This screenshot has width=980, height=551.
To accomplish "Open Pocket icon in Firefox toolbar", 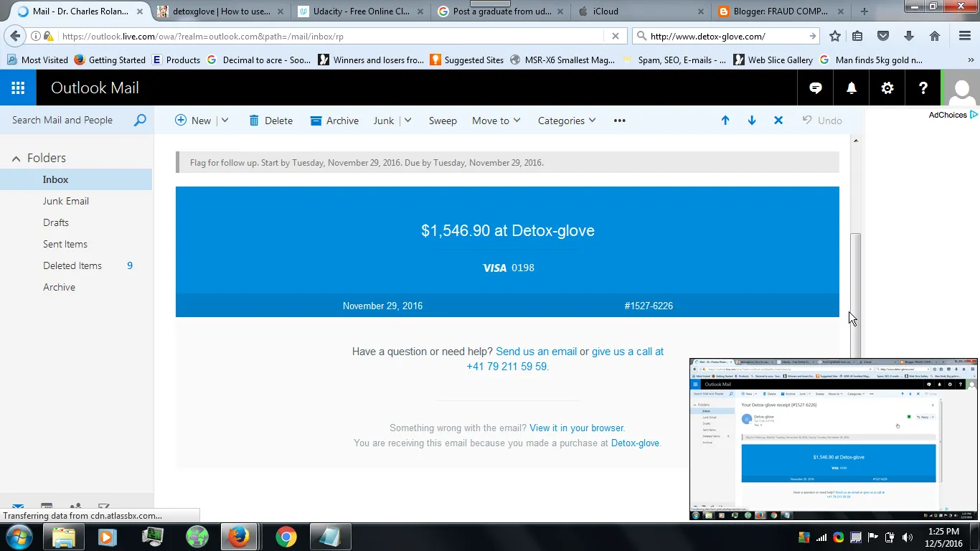I will (883, 36).
